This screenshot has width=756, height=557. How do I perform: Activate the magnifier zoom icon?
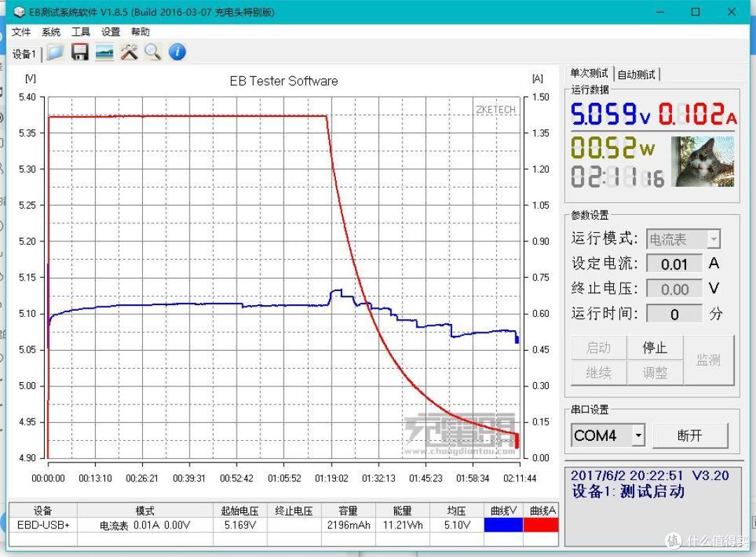[153, 52]
